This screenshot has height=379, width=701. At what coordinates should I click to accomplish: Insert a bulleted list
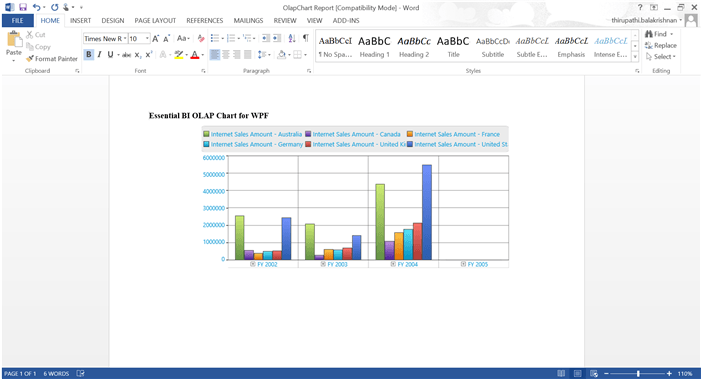[215, 38]
